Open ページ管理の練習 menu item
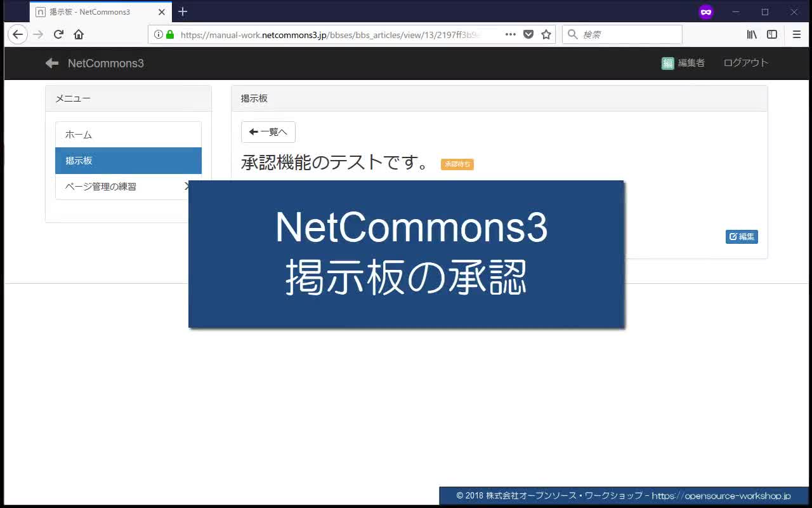The height and width of the screenshot is (508, 812). [128, 187]
